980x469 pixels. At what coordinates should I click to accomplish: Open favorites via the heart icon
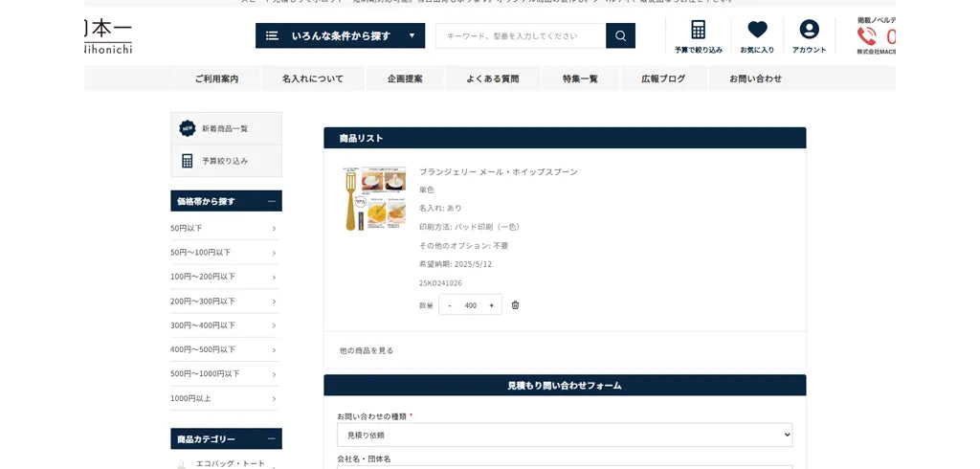757,30
